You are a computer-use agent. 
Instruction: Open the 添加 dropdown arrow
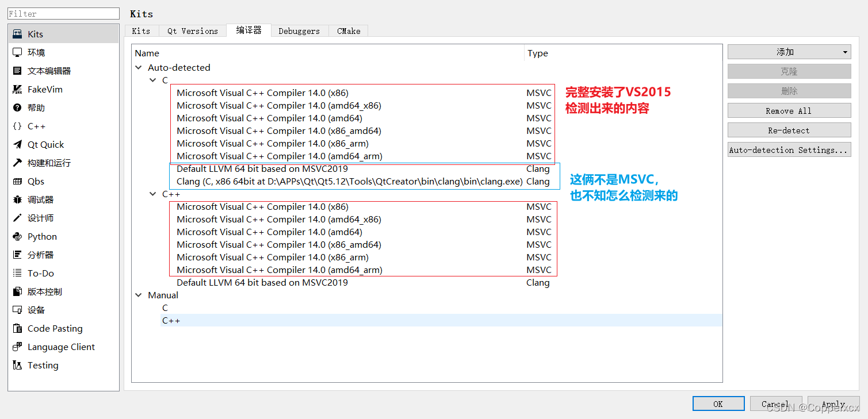(845, 52)
